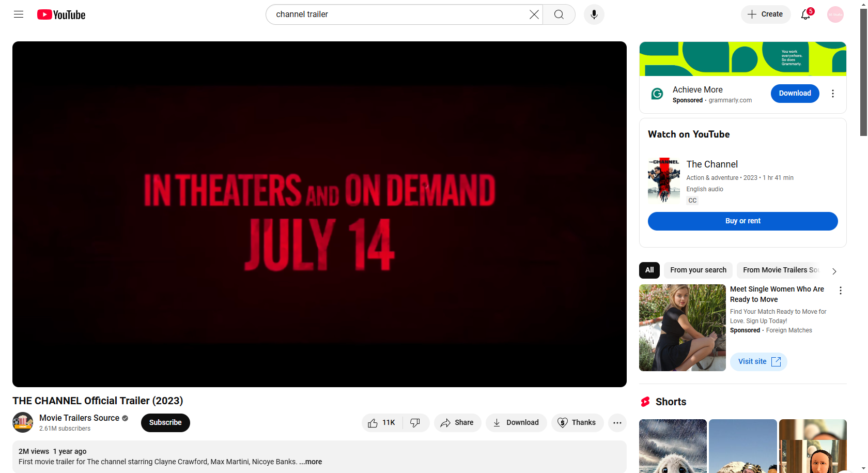
Task: Open the second Shorts thumbnail
Action: [743, 446]
